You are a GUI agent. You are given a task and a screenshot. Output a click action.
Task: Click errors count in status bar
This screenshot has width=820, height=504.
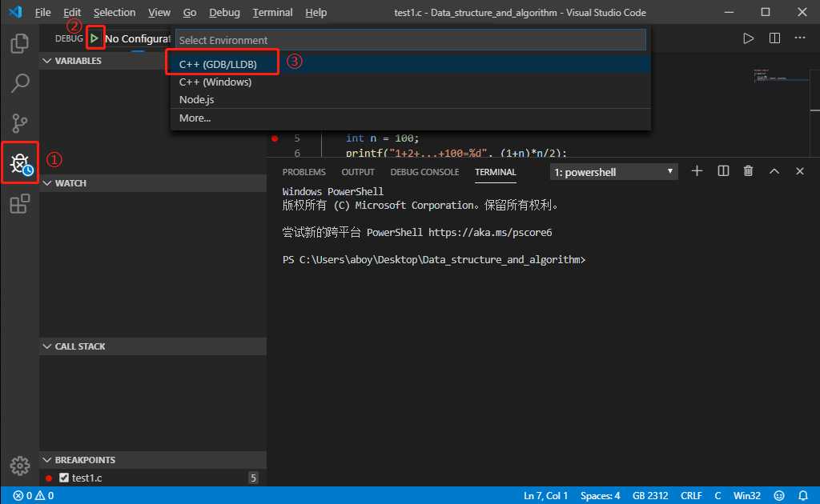coord(22,495)
